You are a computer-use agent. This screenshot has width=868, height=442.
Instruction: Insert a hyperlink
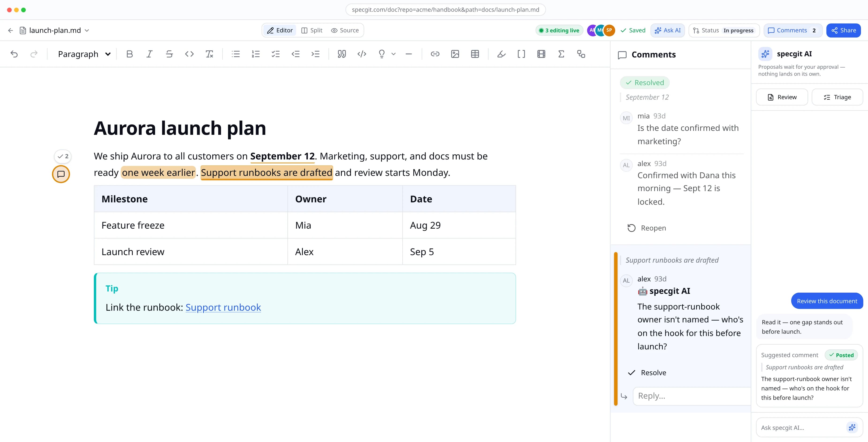click(435, 54)
